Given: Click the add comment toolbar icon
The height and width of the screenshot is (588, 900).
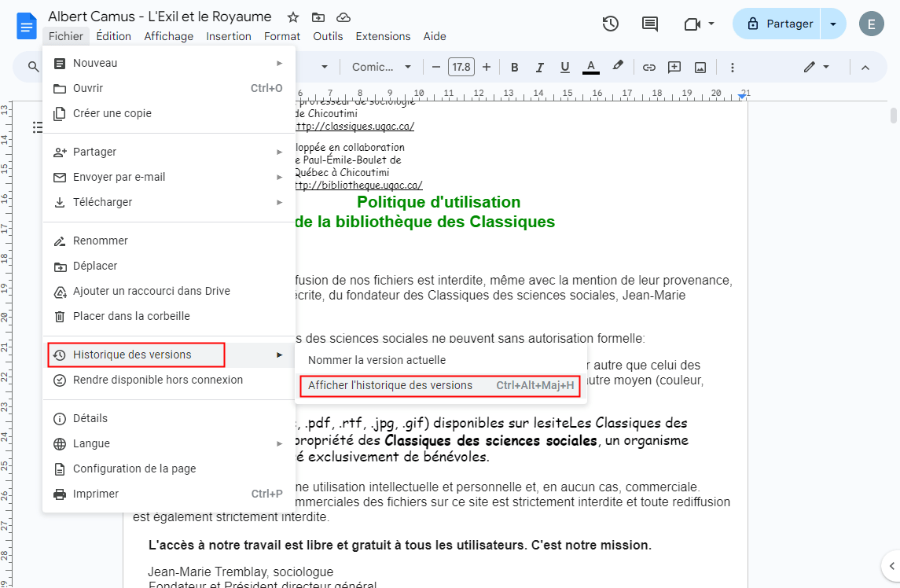Looking at the screenshot, I should [674, 68].
